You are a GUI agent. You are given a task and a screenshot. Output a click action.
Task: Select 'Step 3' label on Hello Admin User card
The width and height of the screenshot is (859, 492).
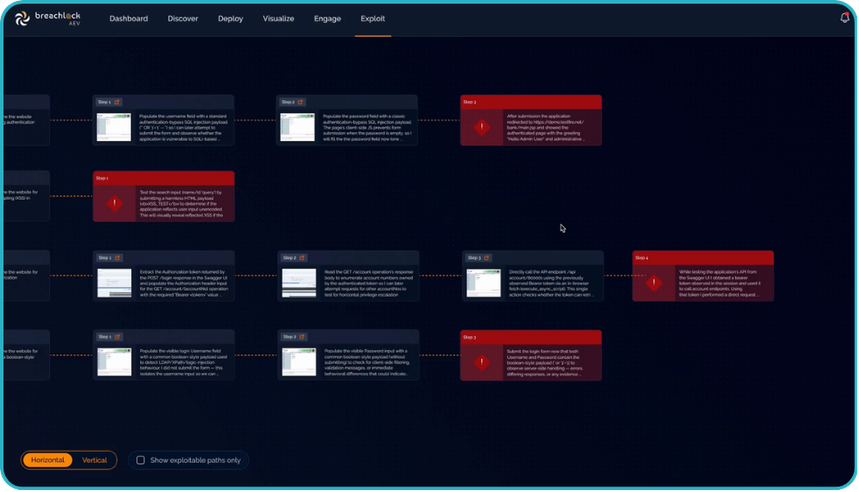click(x=469, y=102)
